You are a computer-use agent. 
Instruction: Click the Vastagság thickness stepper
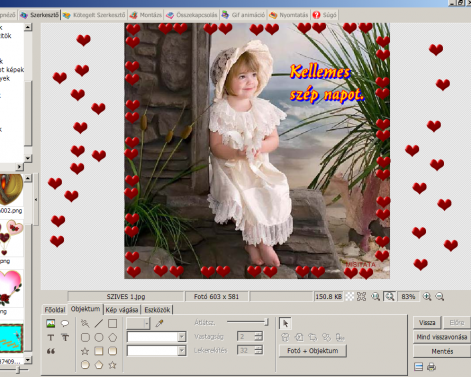point(258,336)
